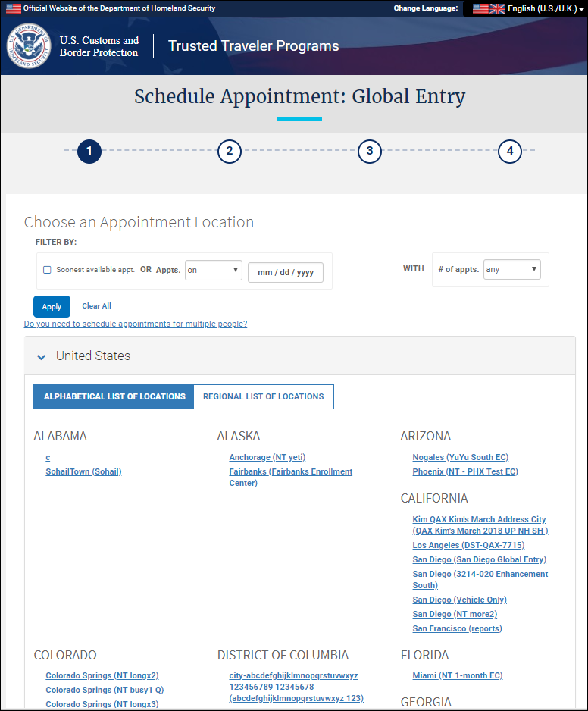
Task: Click the DHS seal logo
Action: [28, 45]
